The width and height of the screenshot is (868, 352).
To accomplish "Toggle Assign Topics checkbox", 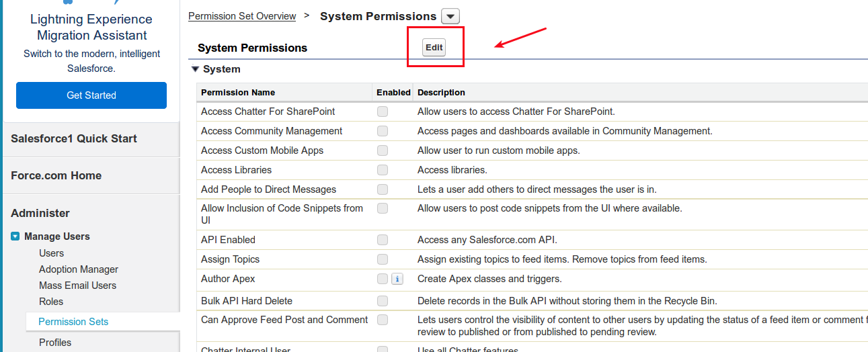I will (x=383, y=259).
